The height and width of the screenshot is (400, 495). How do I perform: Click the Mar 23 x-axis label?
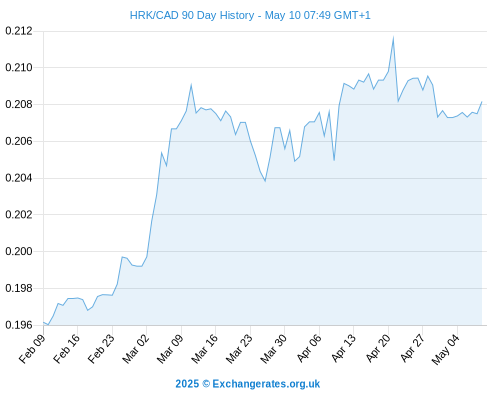click(x=239, y=349)
